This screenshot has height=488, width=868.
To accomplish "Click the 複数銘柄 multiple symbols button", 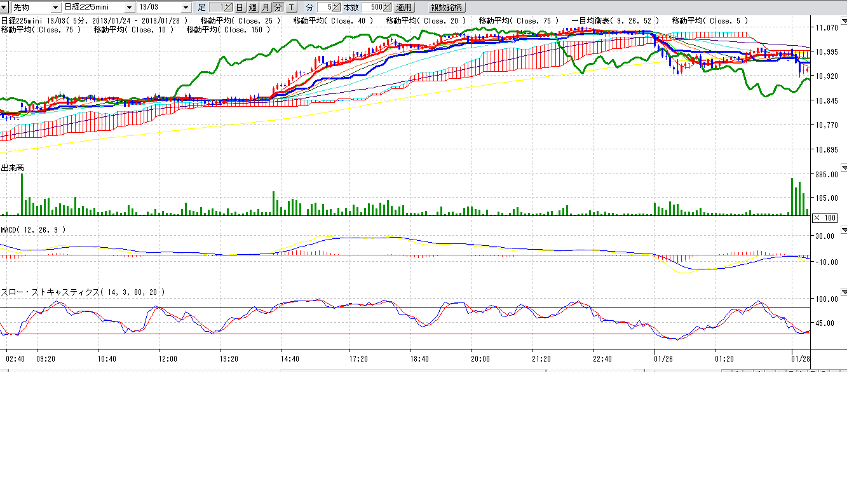I will [447, 8].
